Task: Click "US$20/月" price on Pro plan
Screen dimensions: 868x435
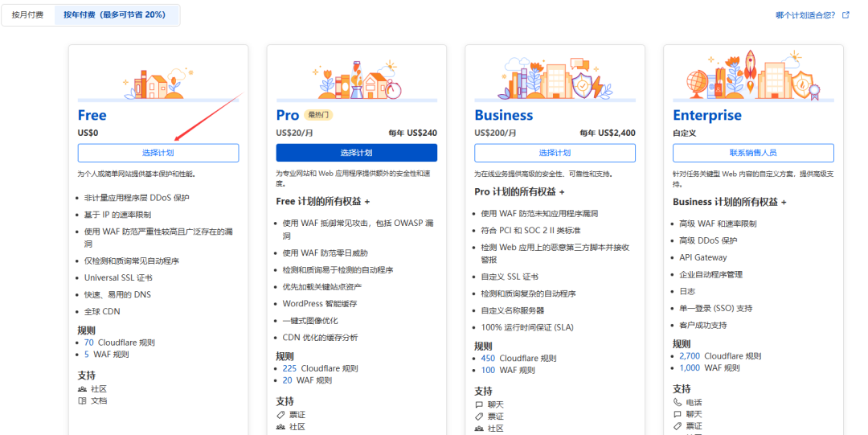Action: (x=294, y=133)
